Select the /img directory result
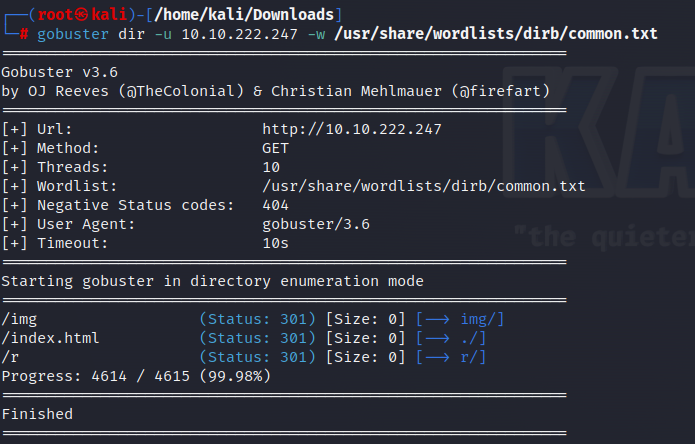 20,319
